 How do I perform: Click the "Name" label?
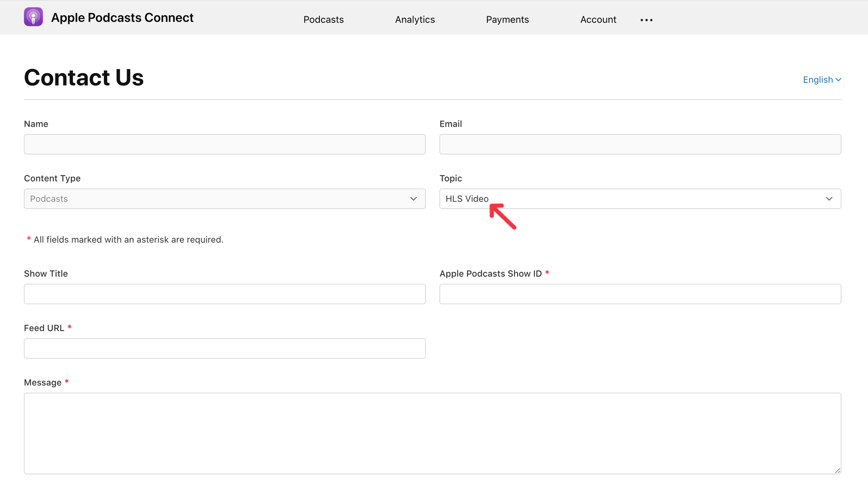(x=36, y=124)
